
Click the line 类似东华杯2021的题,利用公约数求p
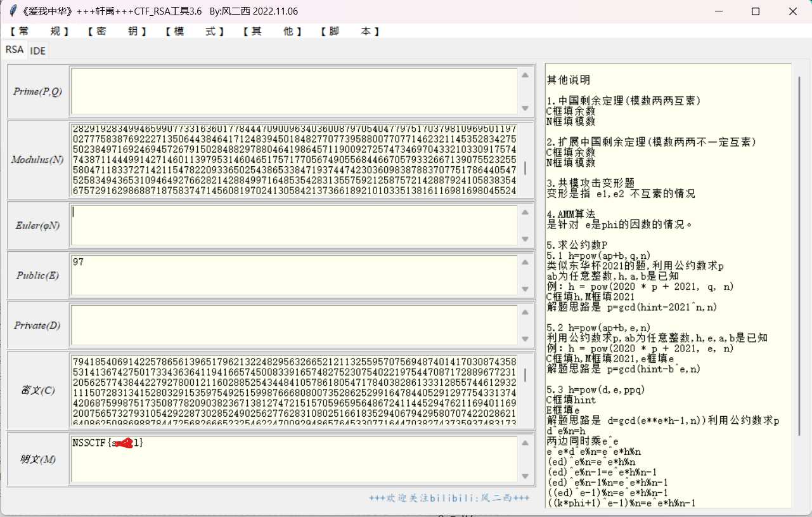pyautogui.click(x=635, y=265)
